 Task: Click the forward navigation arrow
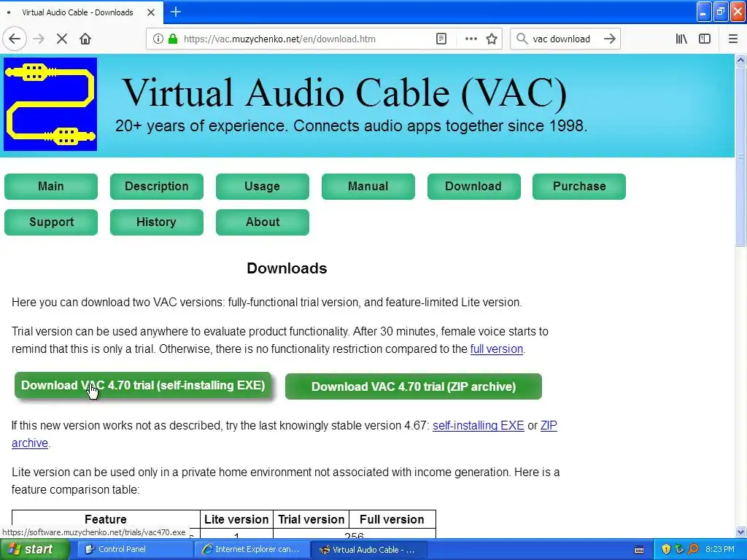coord(39,39)
